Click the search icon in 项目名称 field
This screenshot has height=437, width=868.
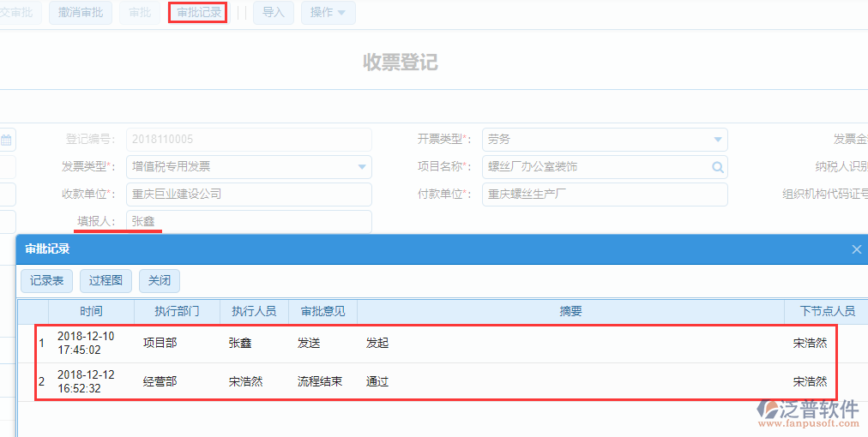[x=717, y=167]
